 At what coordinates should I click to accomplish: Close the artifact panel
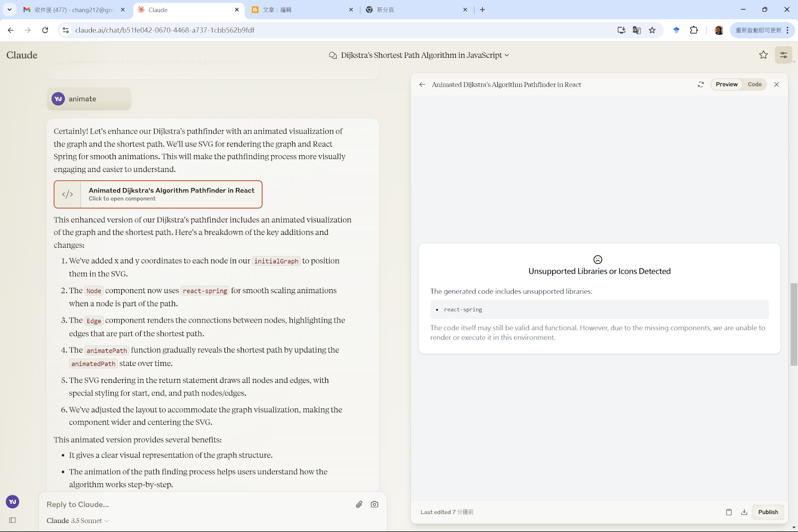coord(777,85)
